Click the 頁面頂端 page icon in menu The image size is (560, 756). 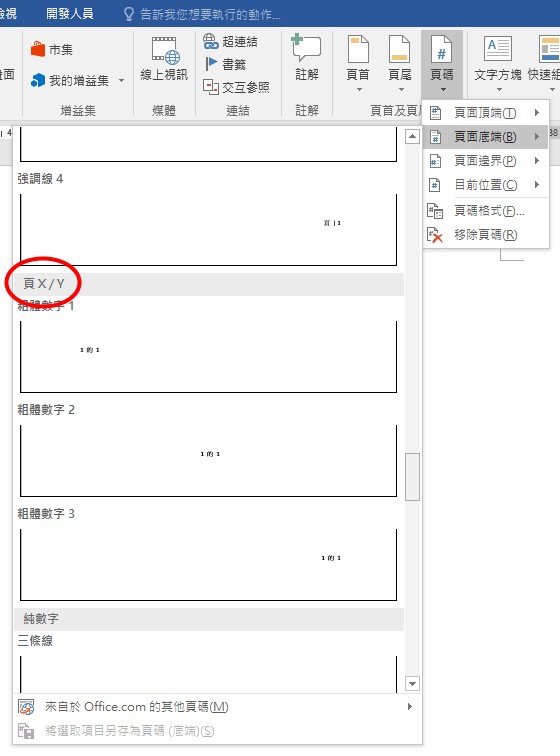click(435, 113)
